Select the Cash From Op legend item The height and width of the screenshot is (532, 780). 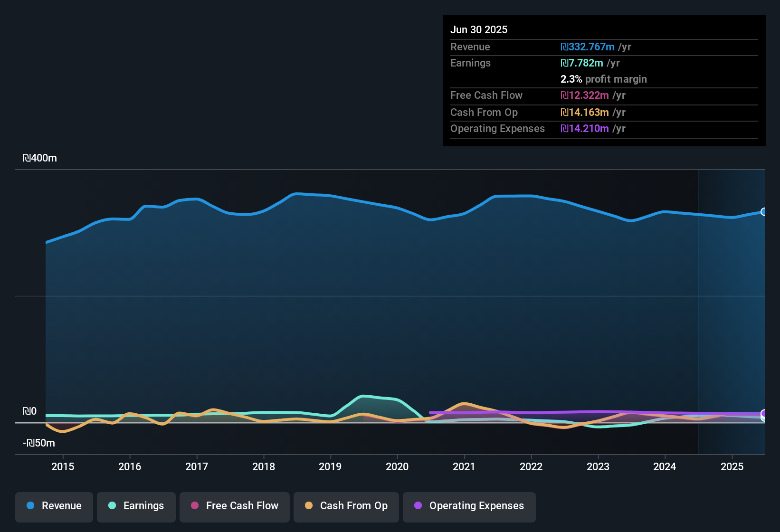pyautogui.click(x=346, y=506)
